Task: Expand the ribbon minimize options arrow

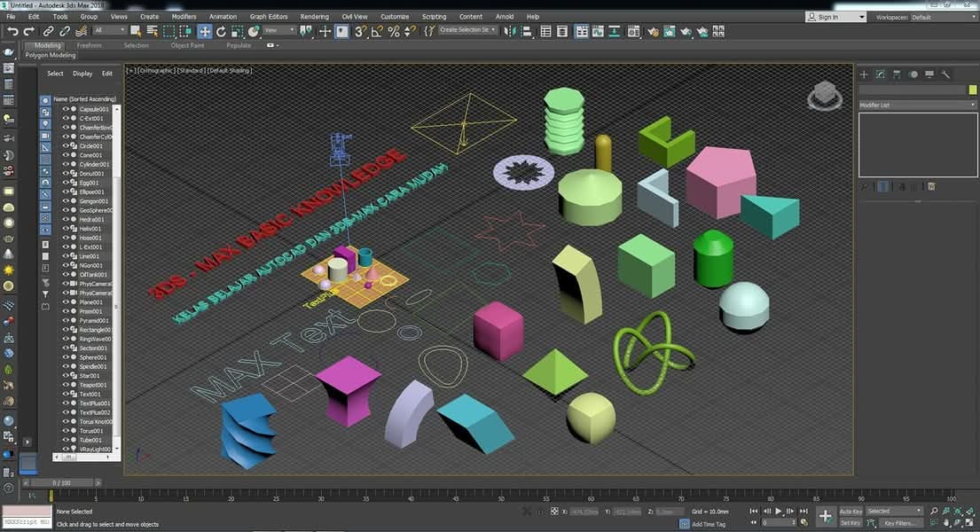Action: 272,45
